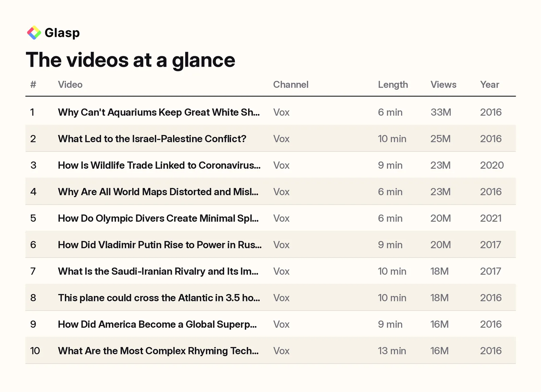Click rank number 10 in the table
Screen dimensions: 541x392
35,351
